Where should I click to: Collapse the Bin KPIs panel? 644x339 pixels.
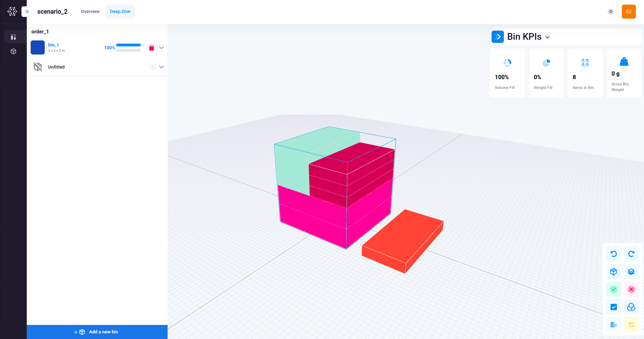coord(548,37)
